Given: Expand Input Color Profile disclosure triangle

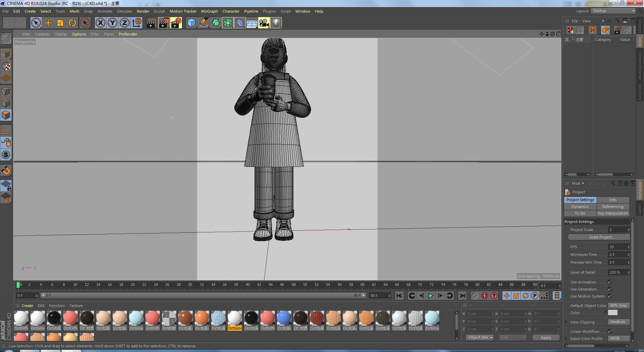Looking at the screenshot, I should pos(566,339).
